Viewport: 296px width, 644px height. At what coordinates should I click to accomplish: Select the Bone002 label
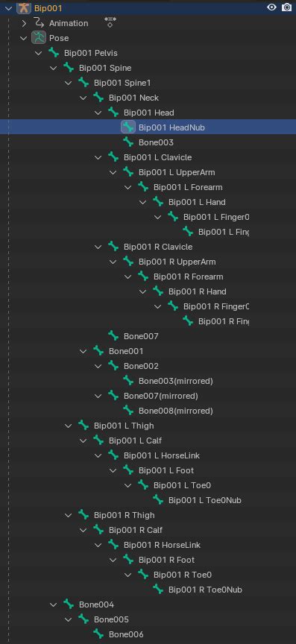point(141,366)
